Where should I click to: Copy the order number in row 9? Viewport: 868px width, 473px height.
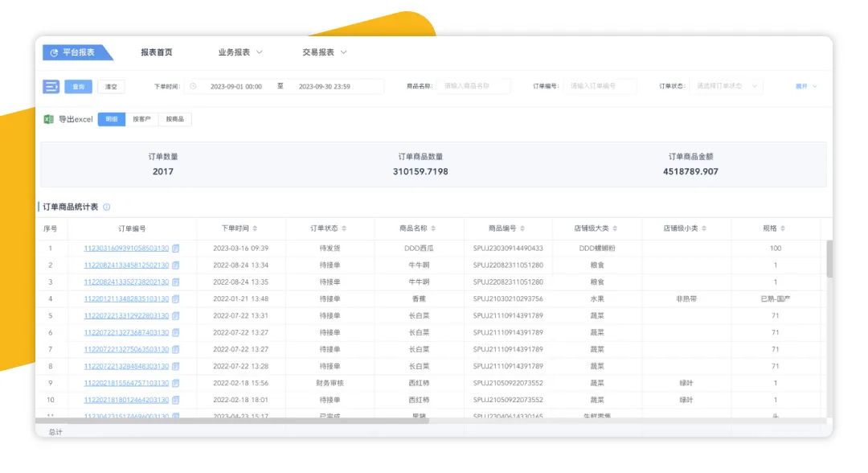click(x=175, y=383)
